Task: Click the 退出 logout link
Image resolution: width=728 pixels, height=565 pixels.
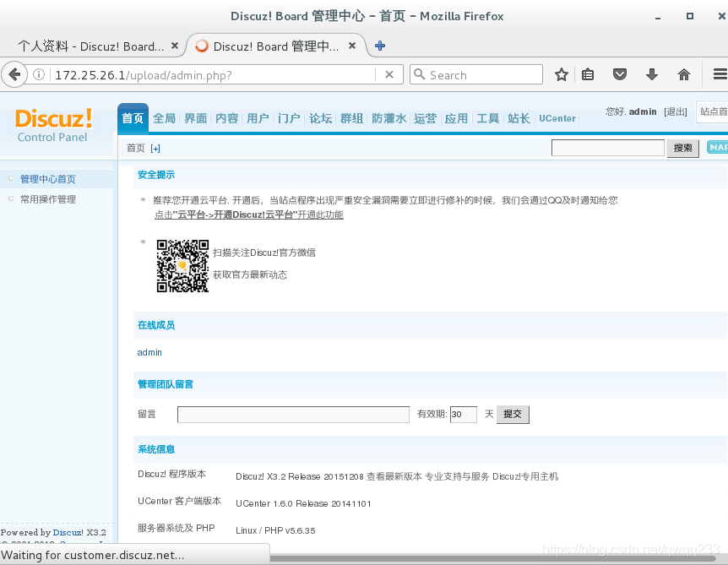Action: 675,111
